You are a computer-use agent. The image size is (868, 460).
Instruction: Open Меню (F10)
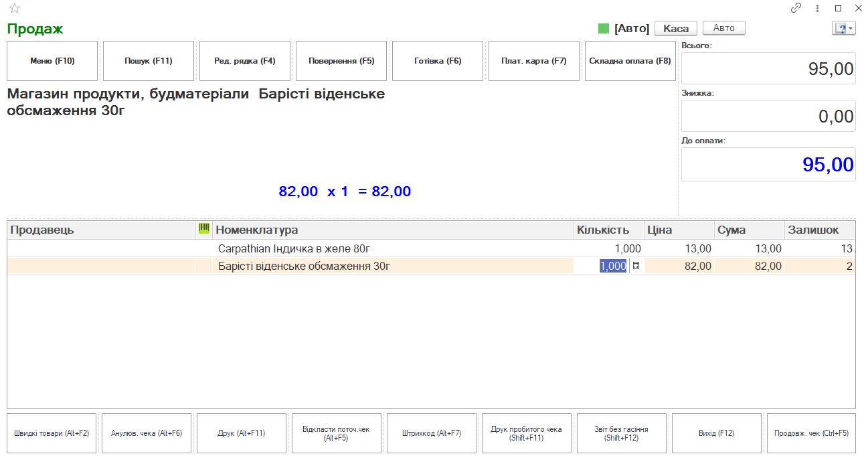[52, 61]
